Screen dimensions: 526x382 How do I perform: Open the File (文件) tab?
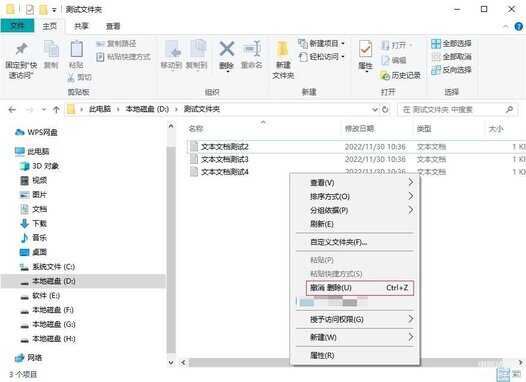17,26
